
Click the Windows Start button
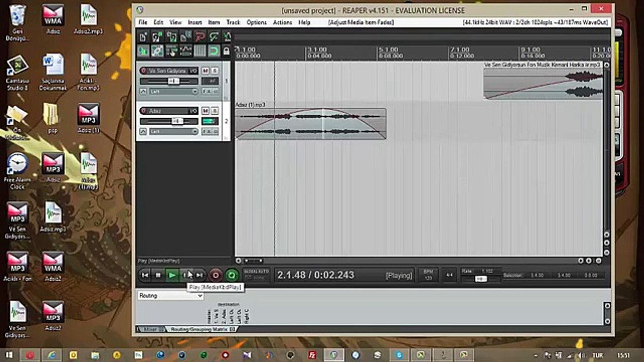click(9, 355)
